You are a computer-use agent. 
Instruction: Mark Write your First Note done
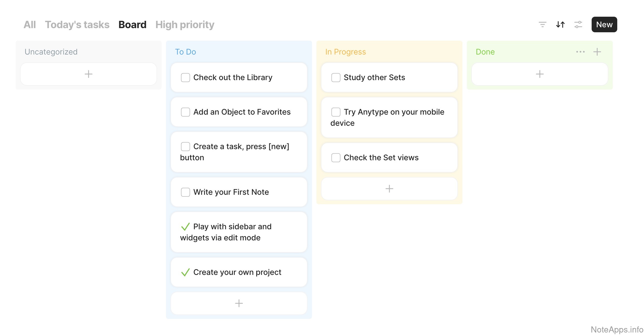[185, 192]
